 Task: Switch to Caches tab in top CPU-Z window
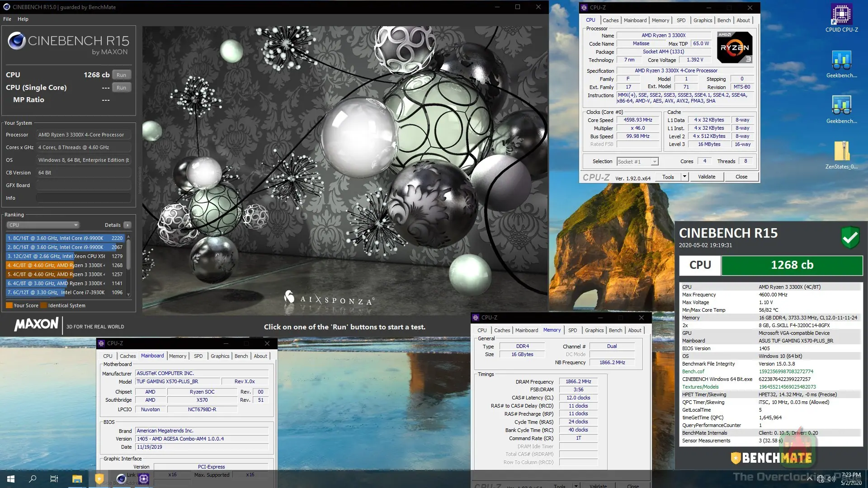[x=610, y=20]
